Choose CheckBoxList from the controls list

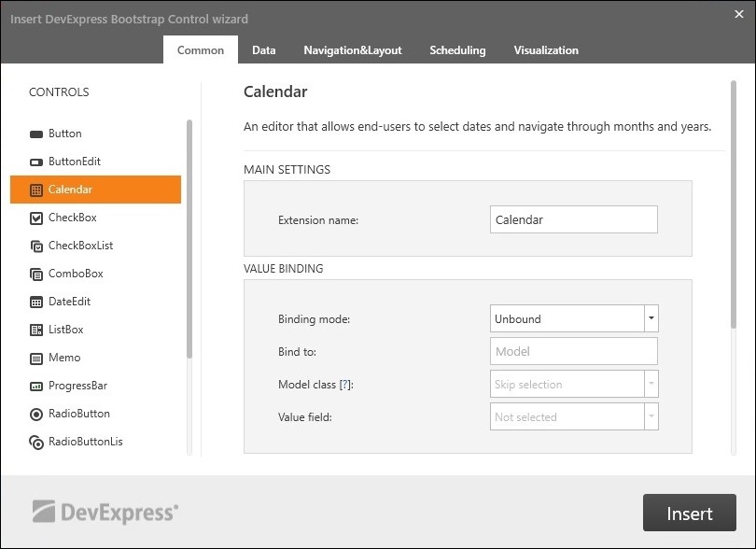95,246
